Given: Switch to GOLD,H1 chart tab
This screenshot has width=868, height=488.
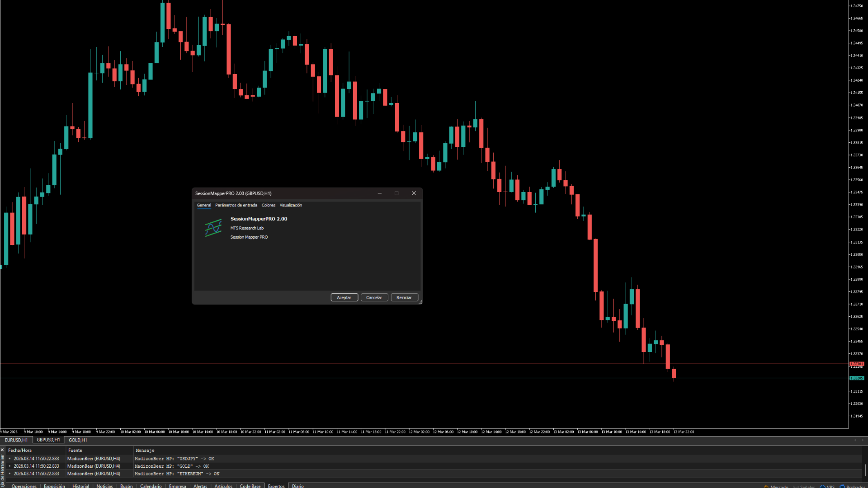Looking at the screenshot, I should 78,440.
